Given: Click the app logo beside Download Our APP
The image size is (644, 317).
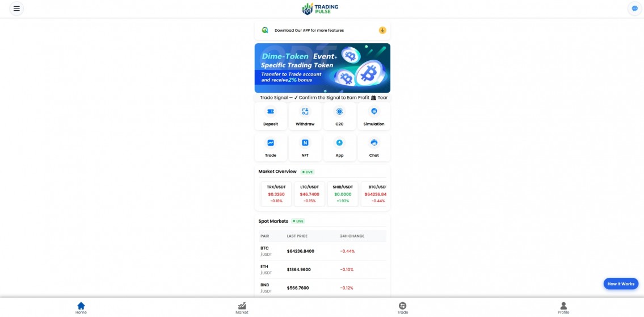Looking at the screenshot, I should tap(265, 31).
